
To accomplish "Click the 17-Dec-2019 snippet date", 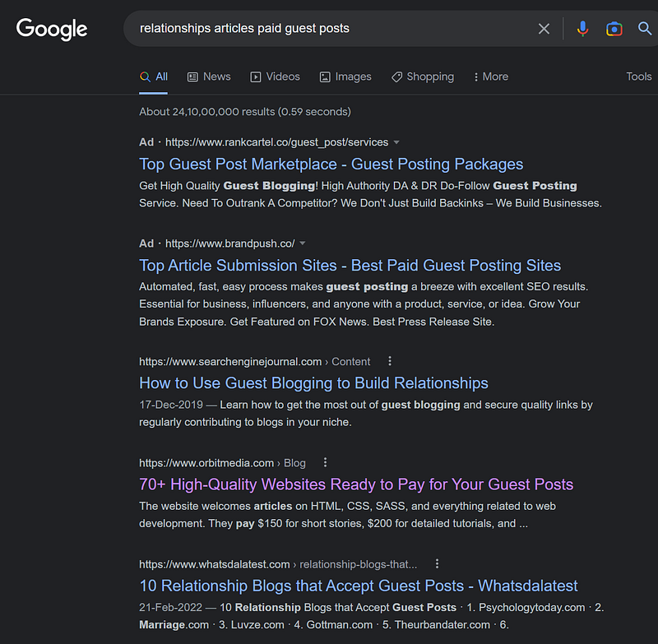I will coord(171,405).
